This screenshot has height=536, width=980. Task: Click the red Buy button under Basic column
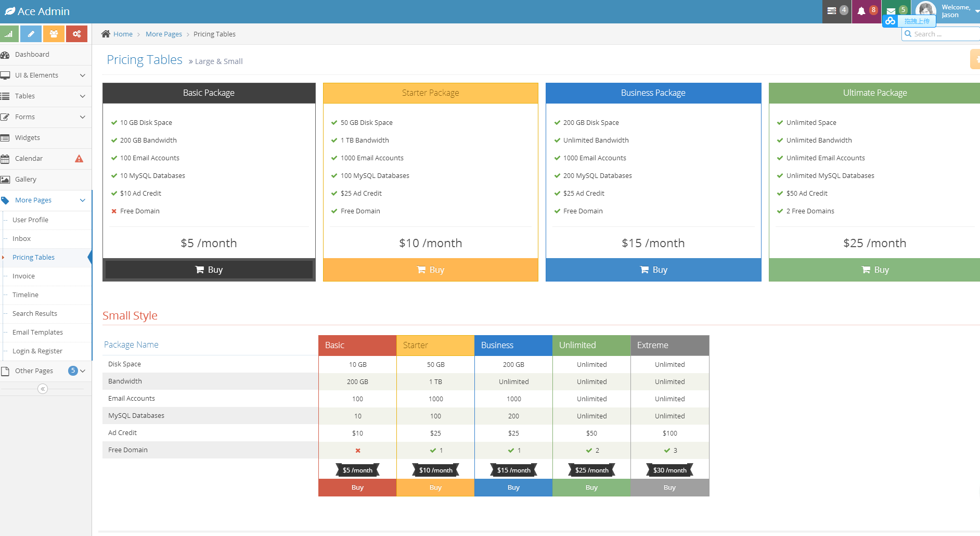(357, 488)
